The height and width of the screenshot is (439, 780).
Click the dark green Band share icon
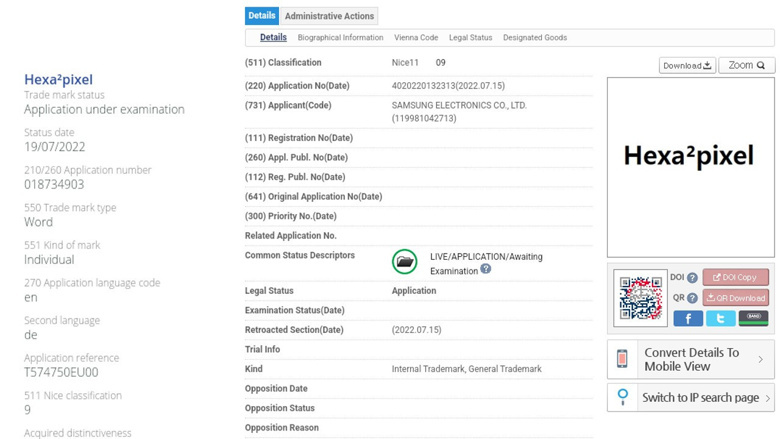[753, 318]
